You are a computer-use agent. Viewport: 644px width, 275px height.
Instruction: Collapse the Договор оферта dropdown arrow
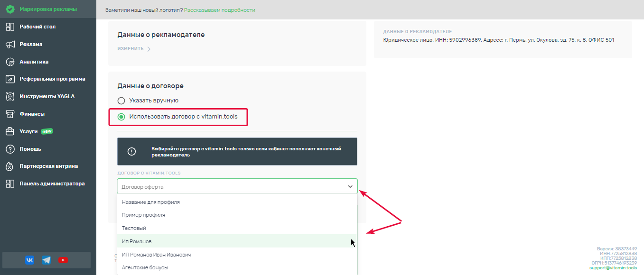[x=350, y=186]
